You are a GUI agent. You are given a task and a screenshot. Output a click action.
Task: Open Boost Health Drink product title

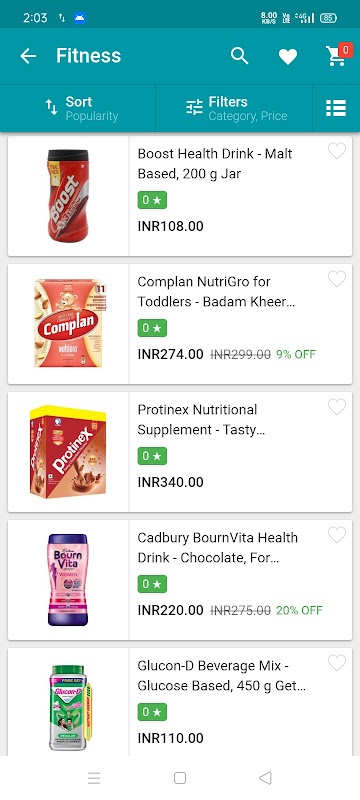click(215, 164)
